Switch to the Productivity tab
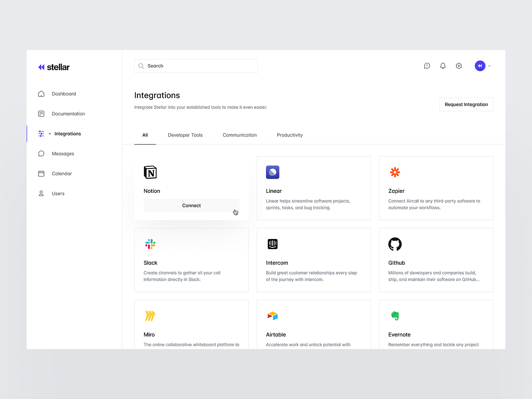532x399 pixels. pyautogui.click(x=289, y=135)
